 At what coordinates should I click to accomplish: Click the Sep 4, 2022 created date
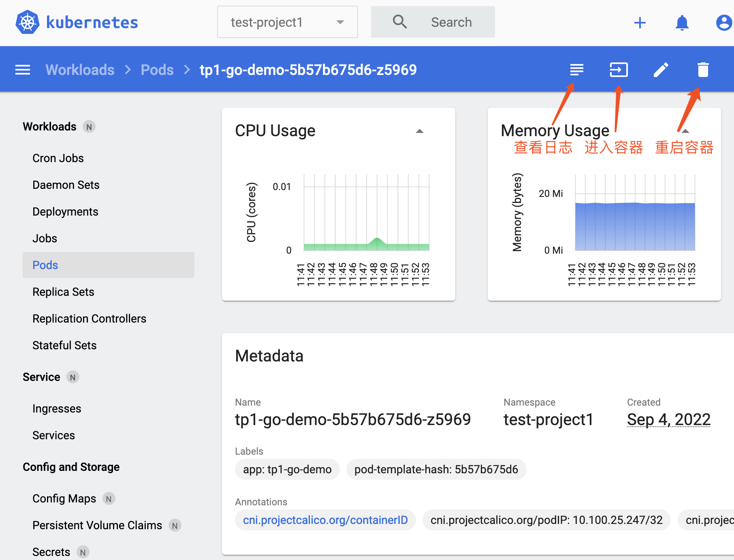pyautogui.click(x=668, y=419)
